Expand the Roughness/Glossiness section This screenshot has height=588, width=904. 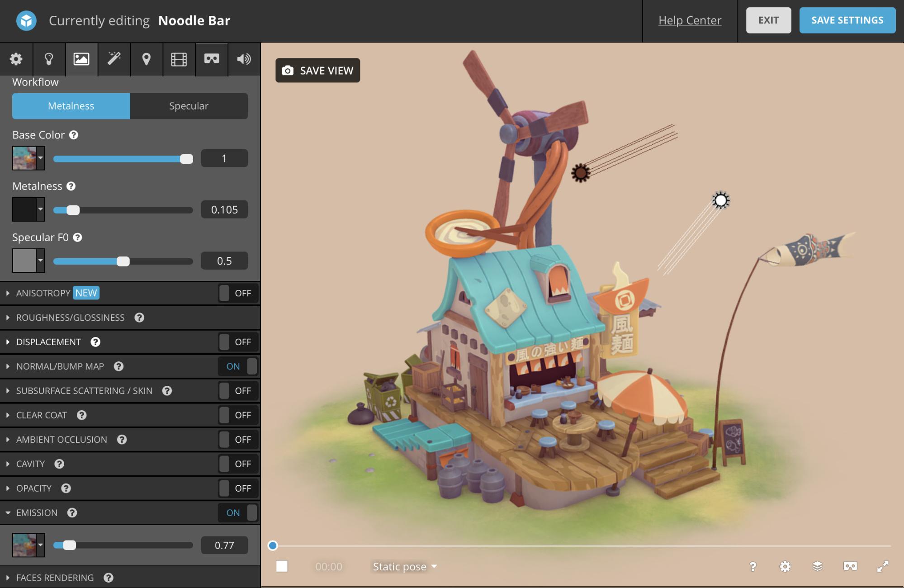[x=70, y=318]
